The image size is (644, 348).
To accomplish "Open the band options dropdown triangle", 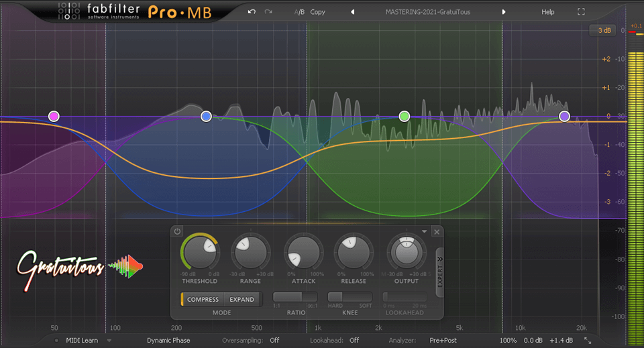I will [424, 232].
